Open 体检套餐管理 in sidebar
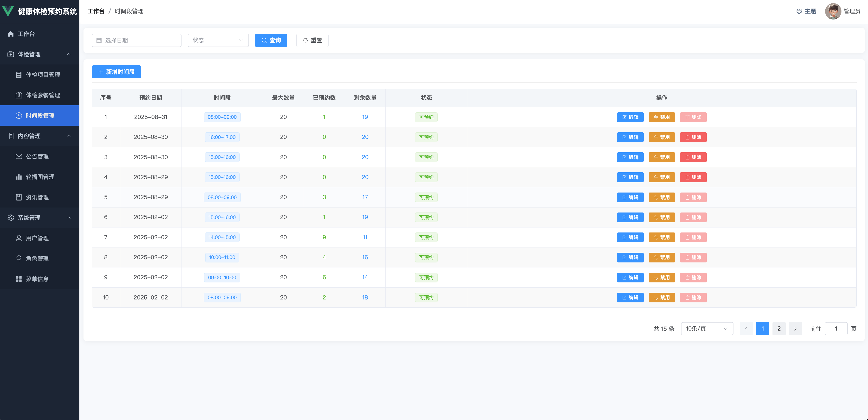868x420 pixels. click(43, 95)
